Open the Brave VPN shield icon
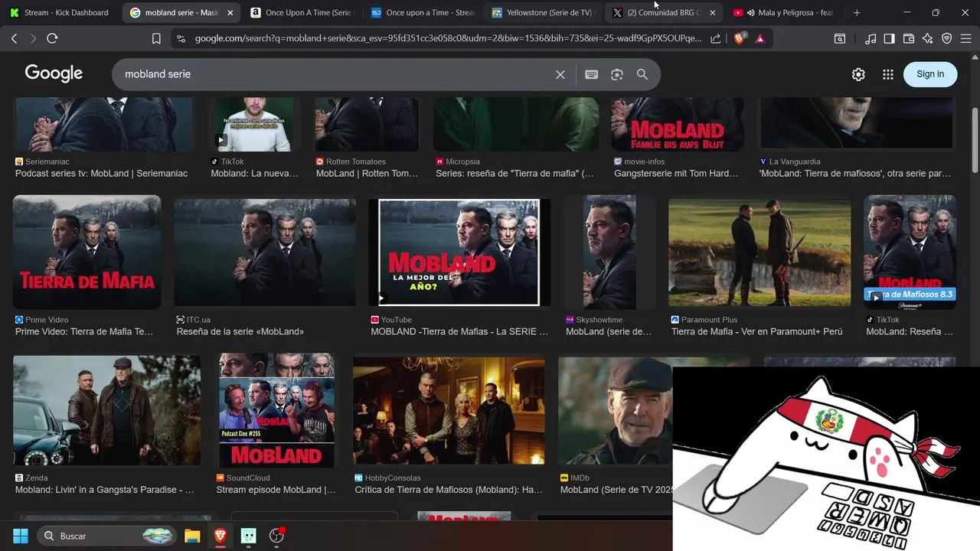Viewport: 980px width, 551px height. pyautogui.click(x=947, y=38)
